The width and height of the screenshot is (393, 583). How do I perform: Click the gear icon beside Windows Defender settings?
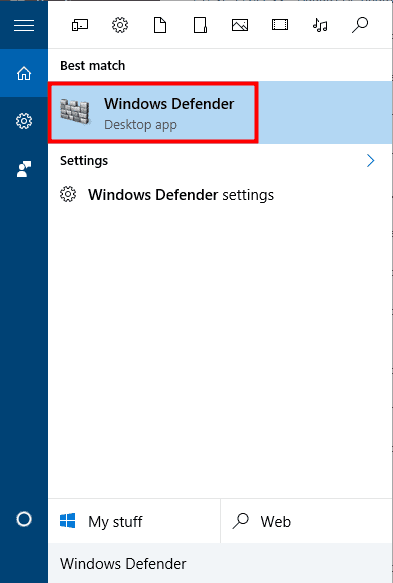coord(68,194)
